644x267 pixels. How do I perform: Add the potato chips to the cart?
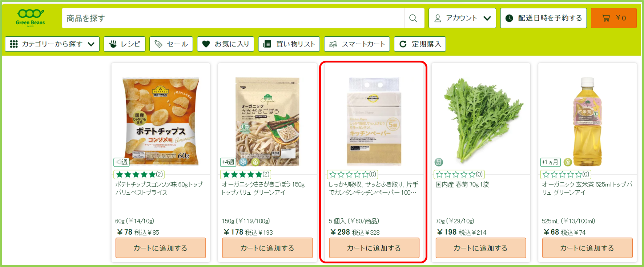161,248
